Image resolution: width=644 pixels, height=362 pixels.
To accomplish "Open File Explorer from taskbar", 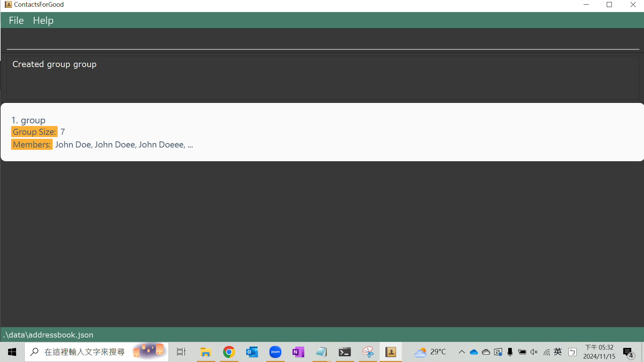I will point(205,352).
